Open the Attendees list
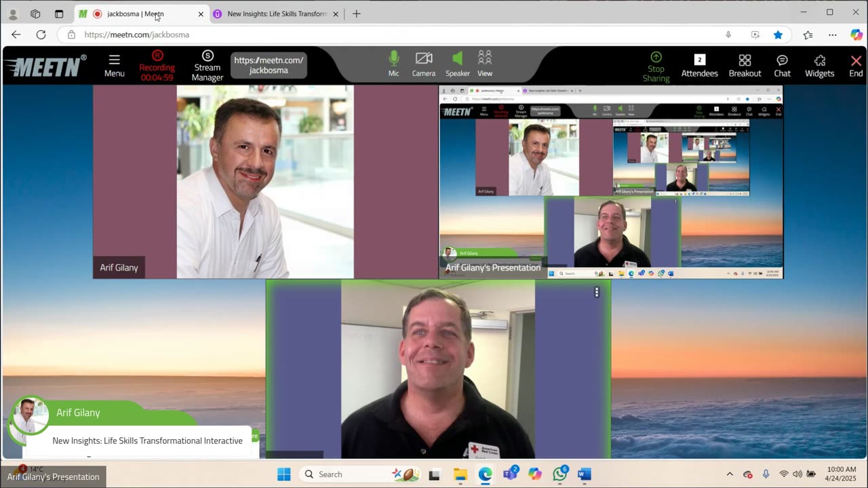868x488 pixels. tap(700, 66)
